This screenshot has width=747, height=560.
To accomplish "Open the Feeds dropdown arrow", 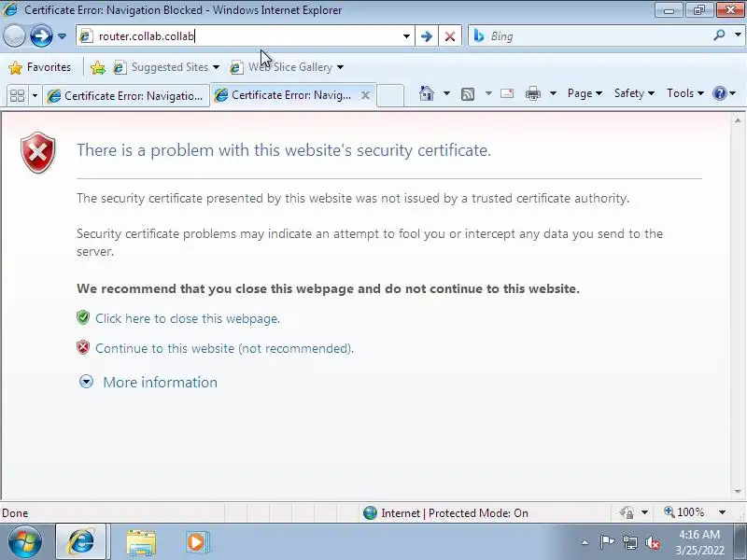I will click(x=488, y=93).
